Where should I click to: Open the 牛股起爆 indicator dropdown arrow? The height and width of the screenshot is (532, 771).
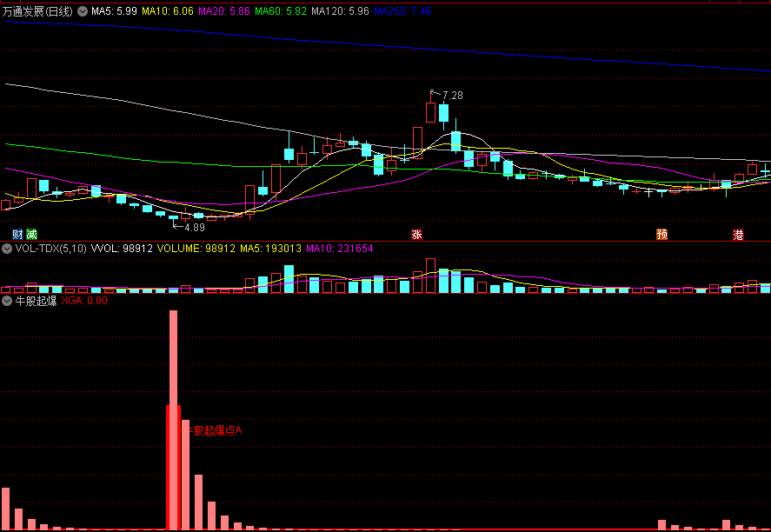click(7, 301)
